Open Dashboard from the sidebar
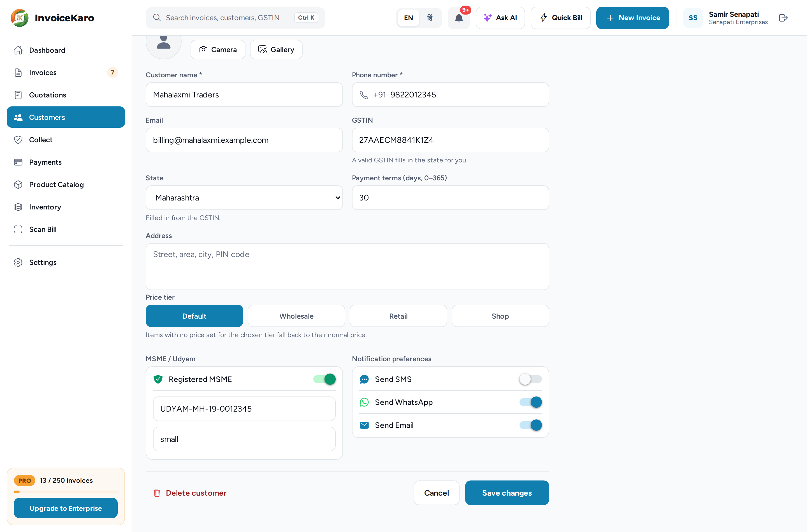 tap(66, 50)
